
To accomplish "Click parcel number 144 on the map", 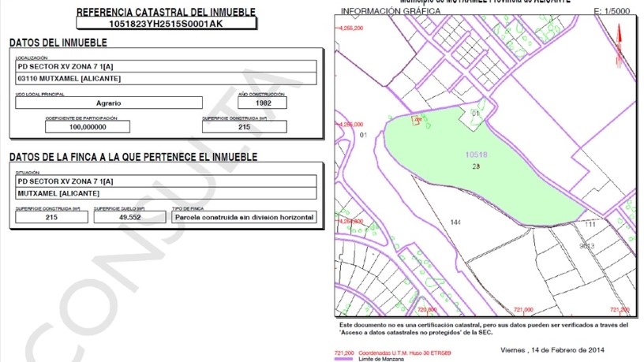I will pyautogui.click(x=455, y=223).
